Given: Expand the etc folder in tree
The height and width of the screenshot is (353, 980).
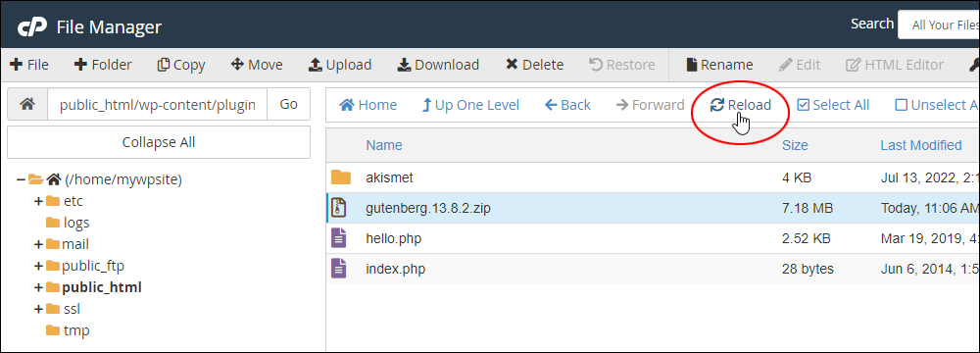Looking at the screenshot, I should tap(39, 201).
